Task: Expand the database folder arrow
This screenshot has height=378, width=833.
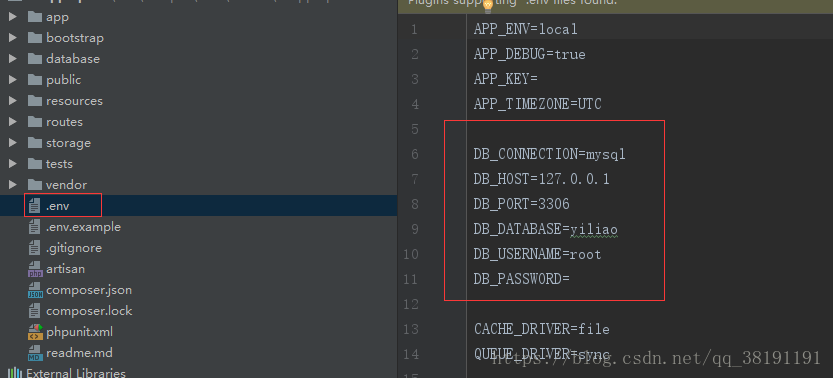Action: pos(13,59)
